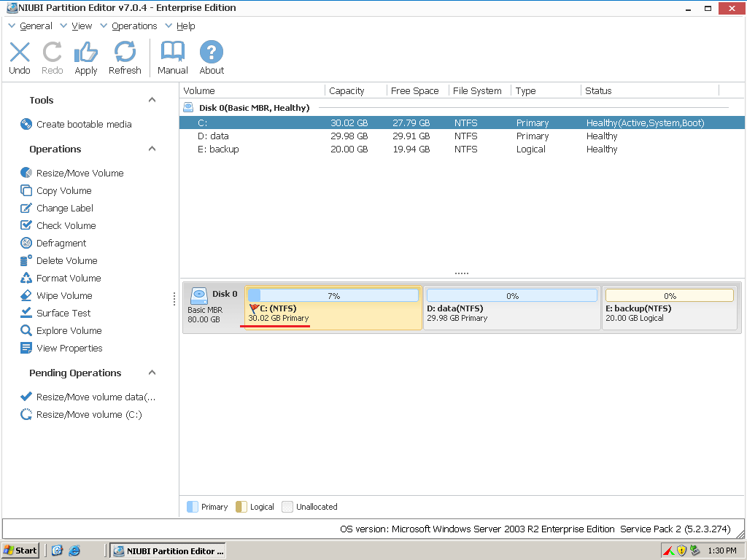Click the Operations section heading in sidebar
This screenshot has width=747, height=560.
point(55,149)
